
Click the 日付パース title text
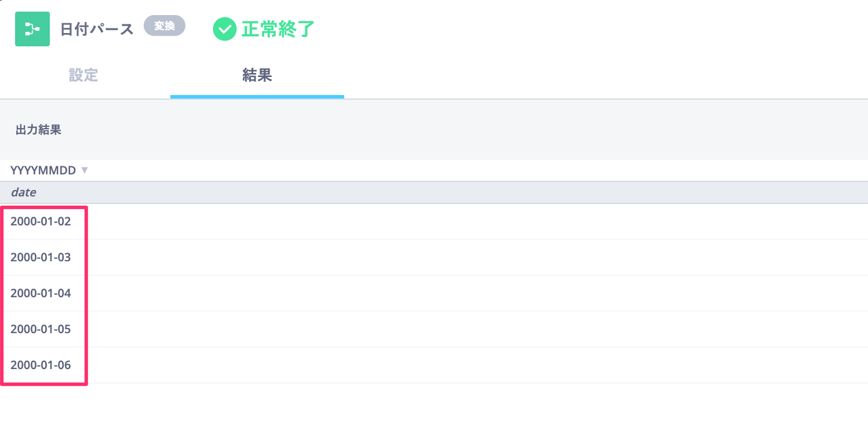pyautogui.click(x=97, y=29)
